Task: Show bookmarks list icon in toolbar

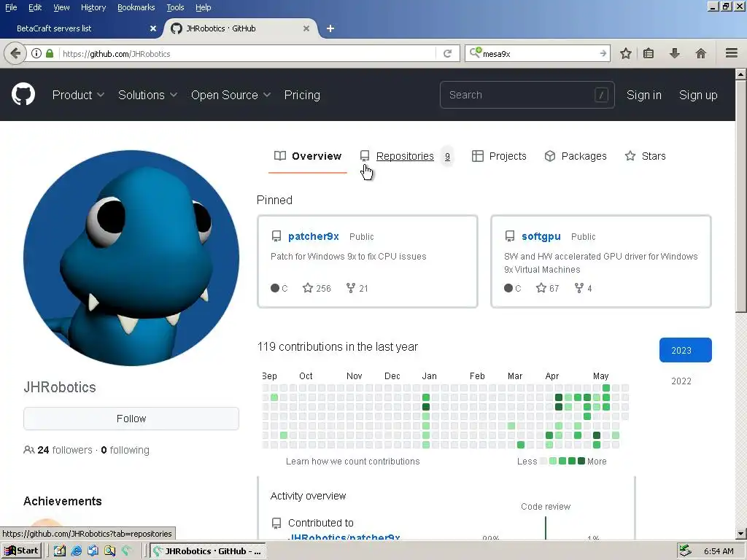Action: pyautogui.click(x=649, y=53)
